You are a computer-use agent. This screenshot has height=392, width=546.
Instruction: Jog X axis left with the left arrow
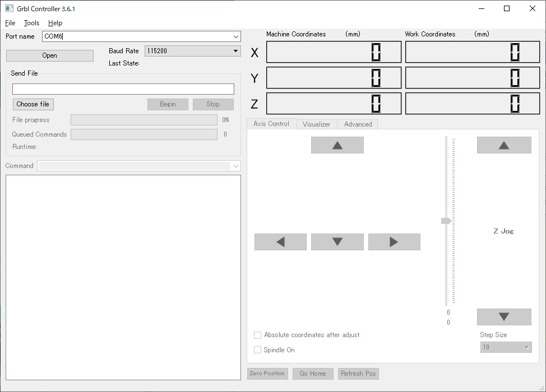pyautogui.click(x=280, y=242)
